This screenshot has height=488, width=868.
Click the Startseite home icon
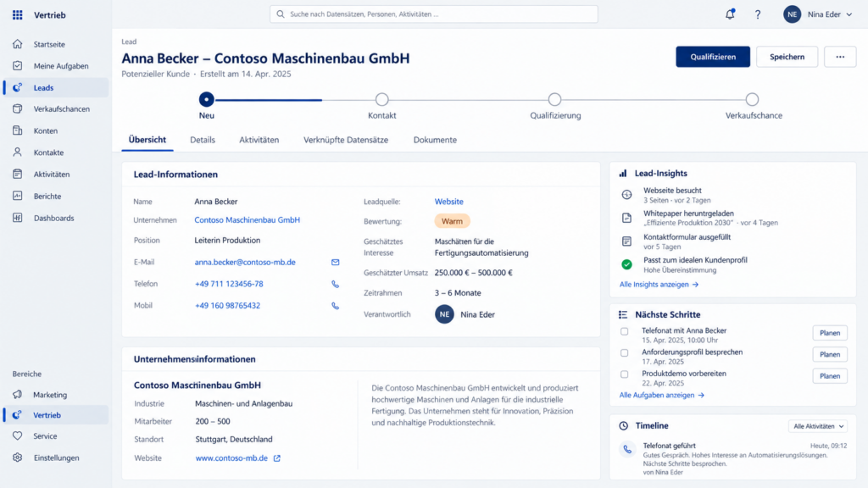point(18,44)
